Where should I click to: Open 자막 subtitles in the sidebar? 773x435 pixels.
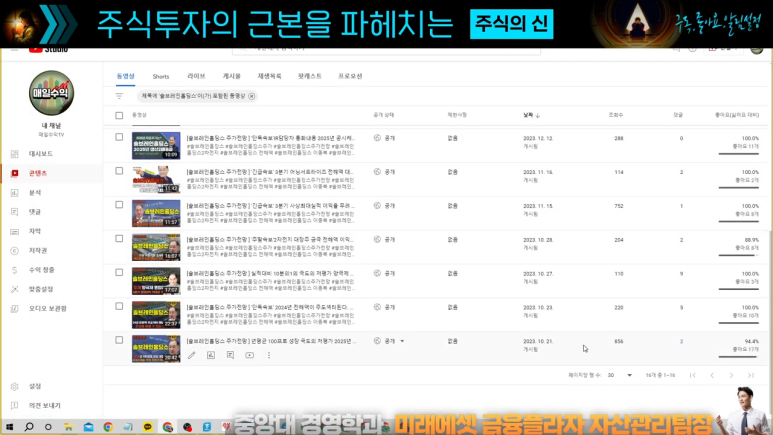[x=35, y=231]
